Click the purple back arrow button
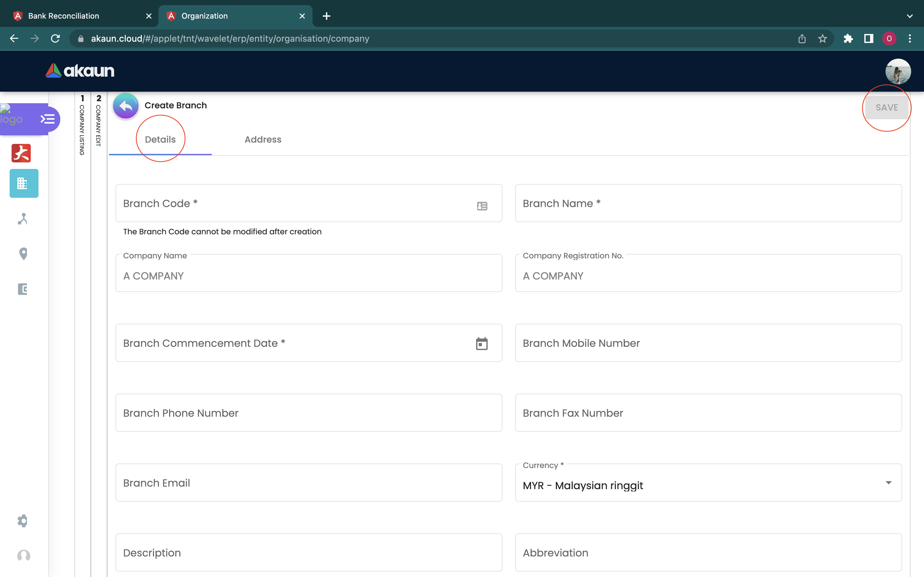Viewport: 924px width, 577px height. (x=126, y=106)
